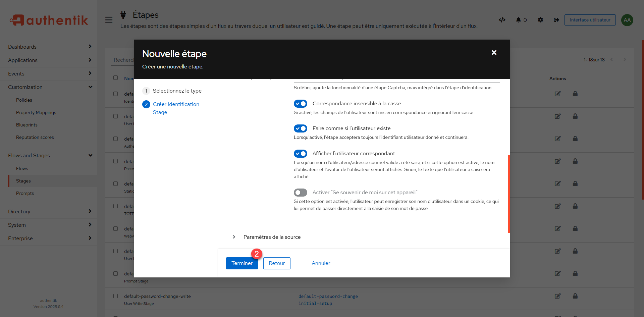This screenshot has height=317, width=644.
Task: Click the Retour button
Action: [277, 263]
